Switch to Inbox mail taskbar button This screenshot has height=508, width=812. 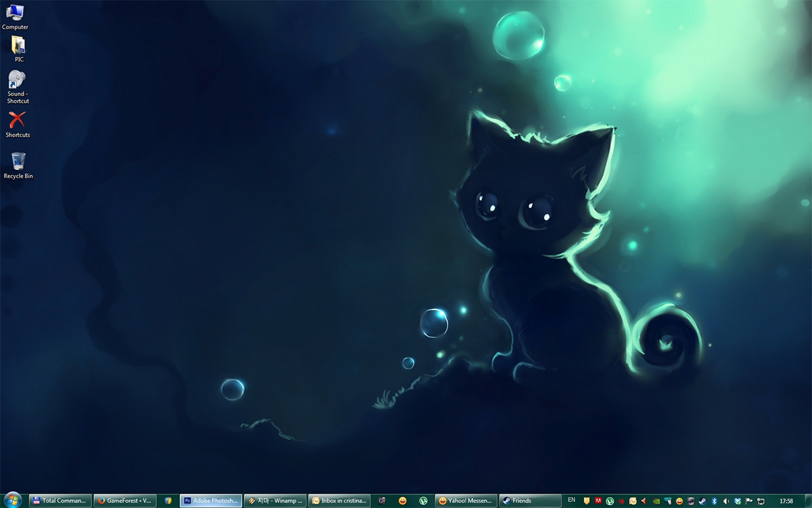[339, 501]
